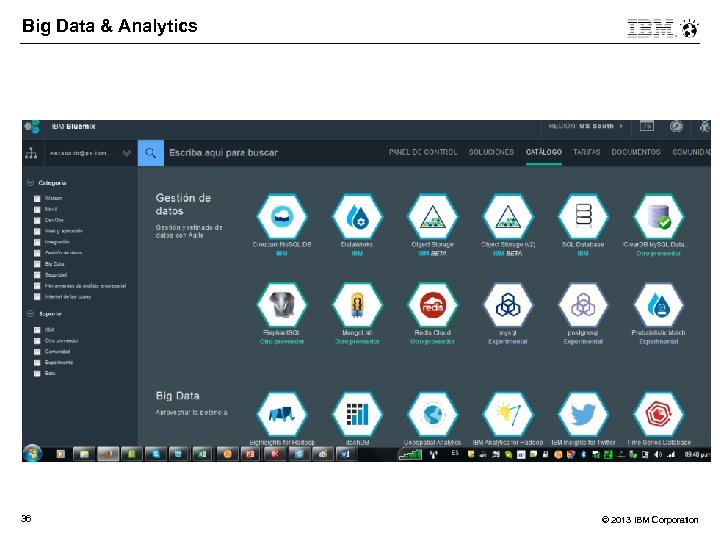Click the Big Data section heading
Viewport: 720px width, 540px height.
[177, 396]
